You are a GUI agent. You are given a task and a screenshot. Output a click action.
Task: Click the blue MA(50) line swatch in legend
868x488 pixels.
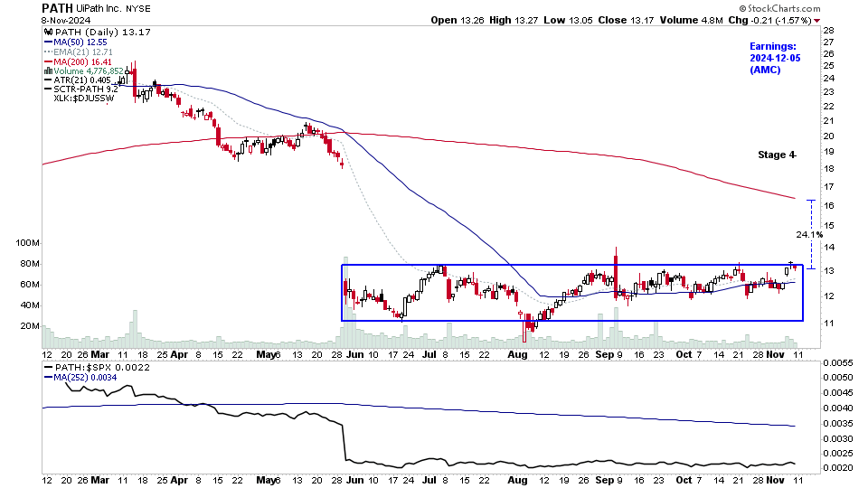click(x=48, y=42)
